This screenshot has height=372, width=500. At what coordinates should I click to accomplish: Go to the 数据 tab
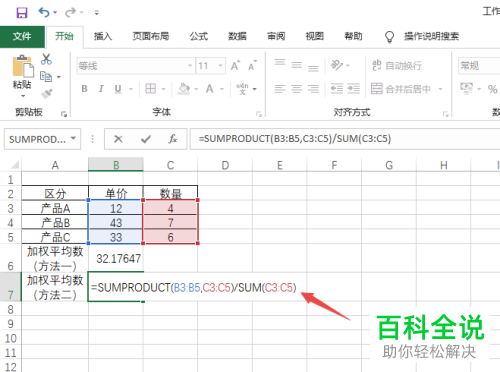[x=237, y=36]
